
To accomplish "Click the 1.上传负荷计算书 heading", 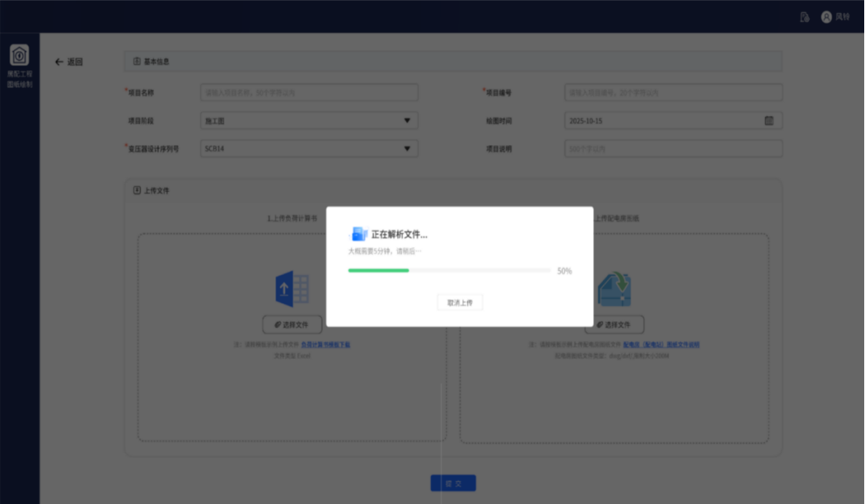I will click(292, 218).
